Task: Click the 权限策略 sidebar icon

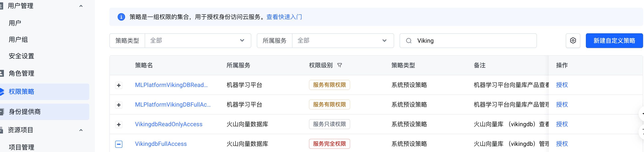Action: coord(2,92)
